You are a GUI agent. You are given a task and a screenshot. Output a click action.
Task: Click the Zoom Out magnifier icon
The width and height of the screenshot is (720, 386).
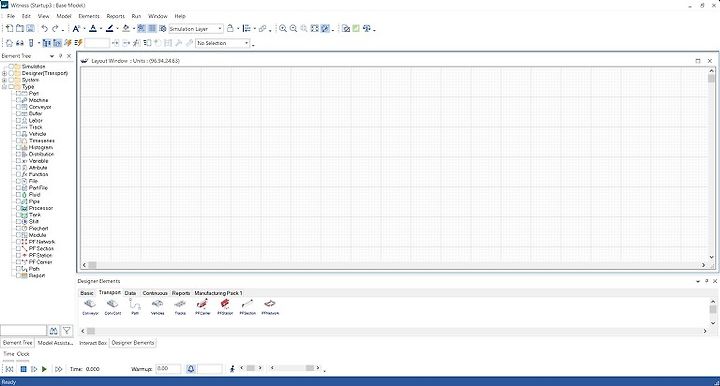coord(293,28)
